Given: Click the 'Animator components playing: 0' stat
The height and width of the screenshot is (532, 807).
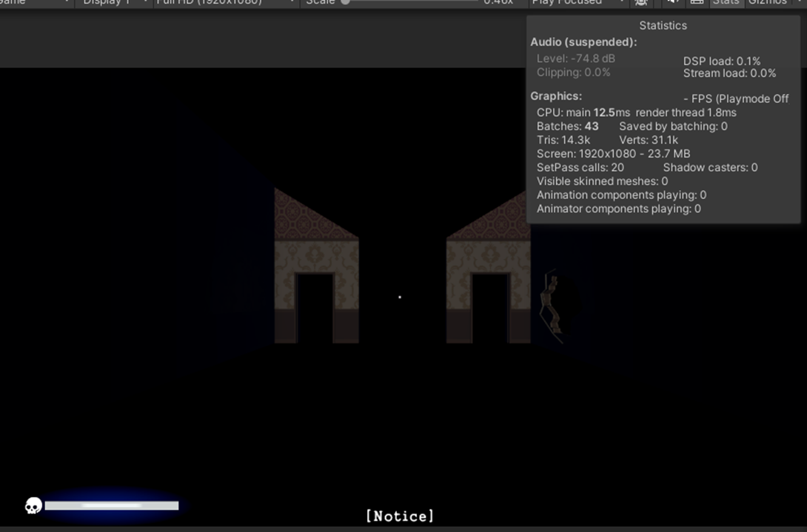Looking at the screenshot, I should tap(619, 209).
